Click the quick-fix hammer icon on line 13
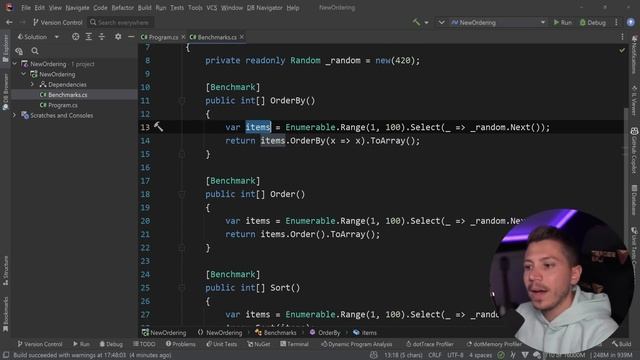Screen dimensions: 640x360 [158, 127]
